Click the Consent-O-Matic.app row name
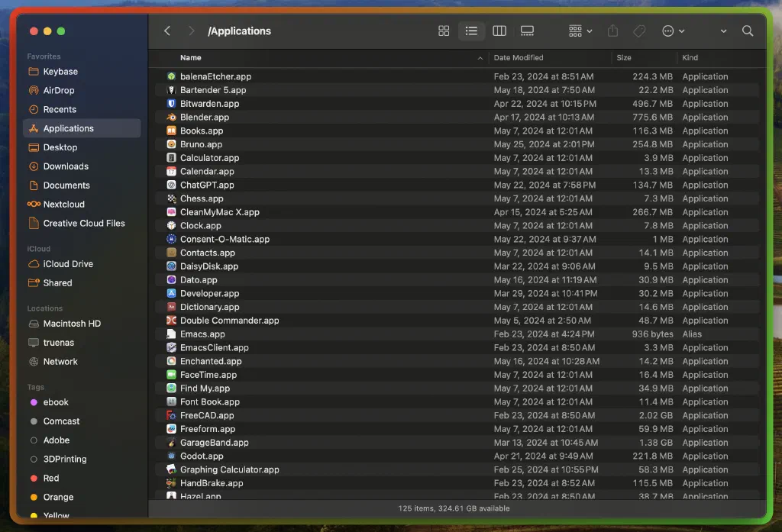The width and height of the screenshot is (782, 532). click(225, 240)
